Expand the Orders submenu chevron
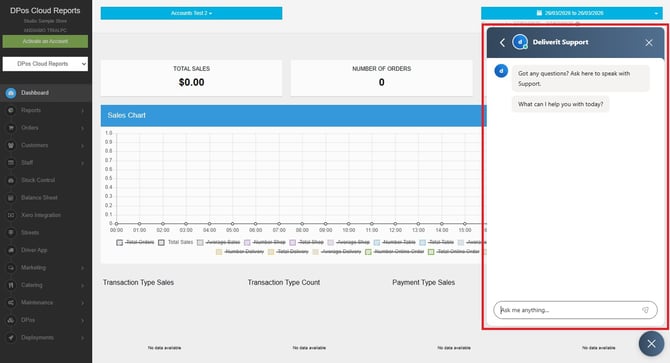The image size is (670, 363). [x=82, y=128]
